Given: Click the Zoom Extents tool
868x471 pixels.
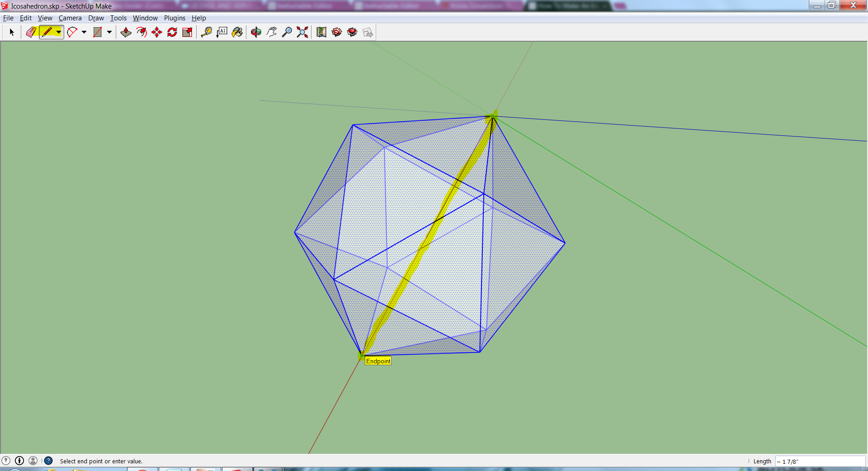Looking at the screenshot, I should (302, 32).
